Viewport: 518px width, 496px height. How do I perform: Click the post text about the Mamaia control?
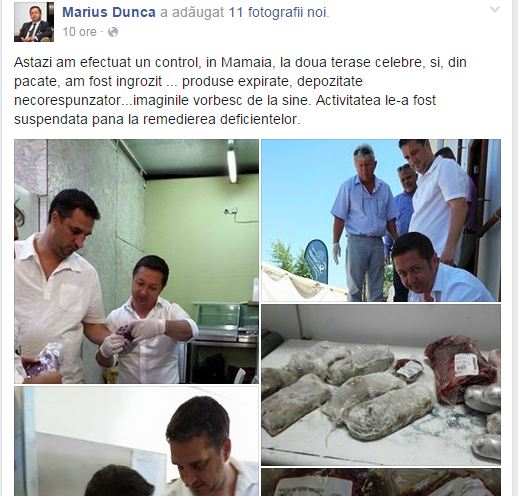[x=240, y=91]
